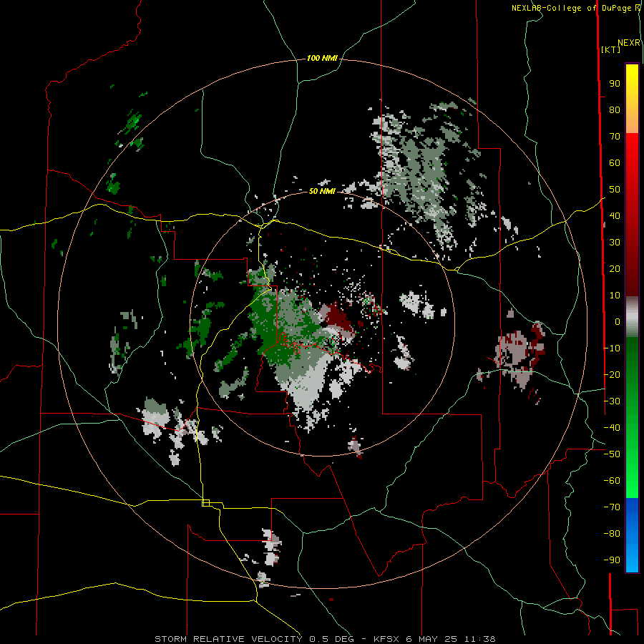
Task: Click the 50 value on velocity scale
Action: coord(615,190)
